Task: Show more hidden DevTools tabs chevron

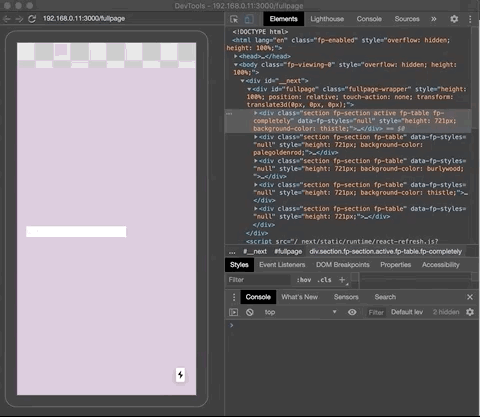Action: [433, 19]
